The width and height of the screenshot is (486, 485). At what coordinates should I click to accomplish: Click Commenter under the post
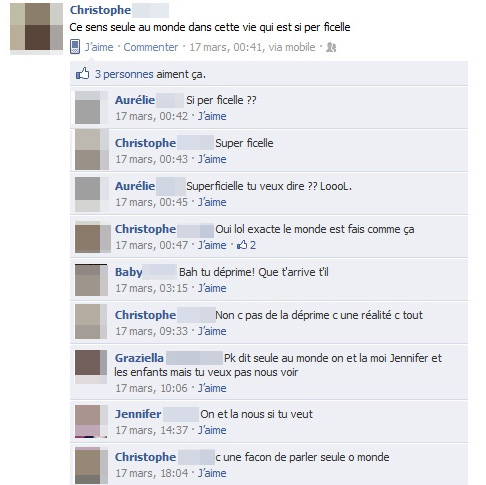(x=151, y=47)
